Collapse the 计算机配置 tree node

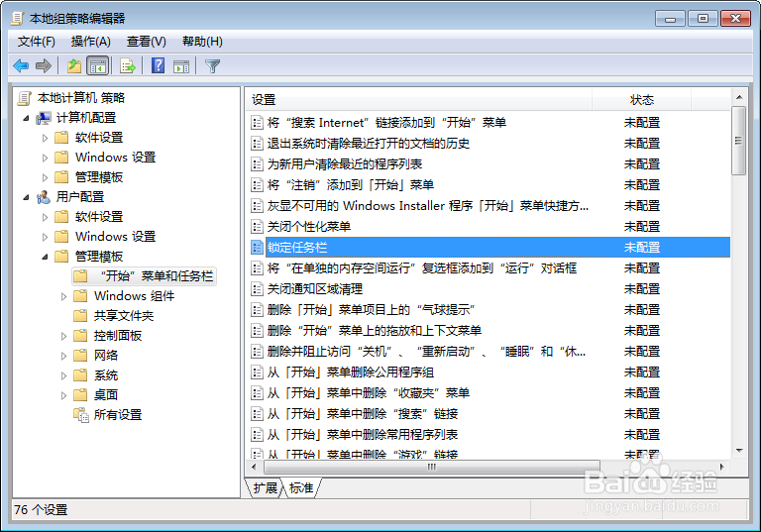[26, 118]
